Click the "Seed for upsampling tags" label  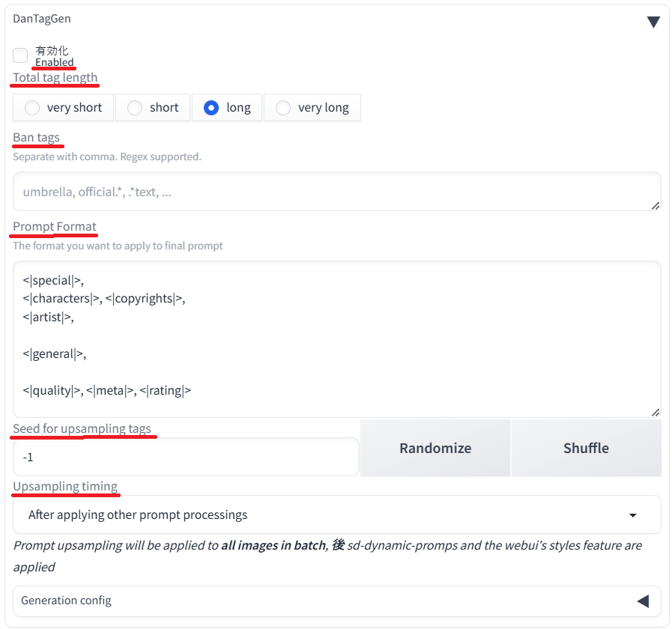82,429
